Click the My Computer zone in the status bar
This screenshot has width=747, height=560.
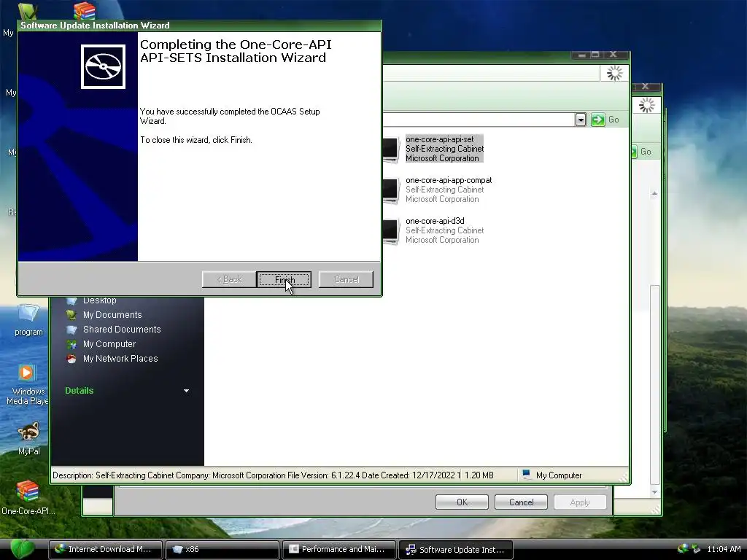pos(552,475)
